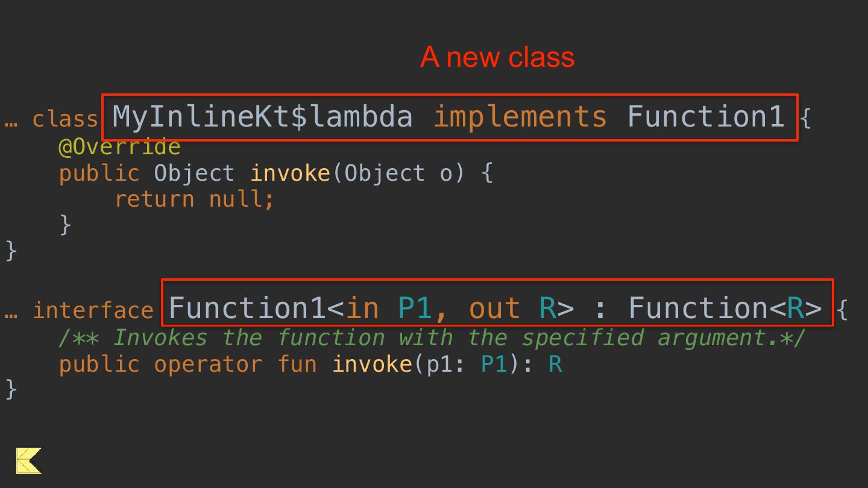
Task: Click the "interface" keyword
Action: click(x=93, y=310)
